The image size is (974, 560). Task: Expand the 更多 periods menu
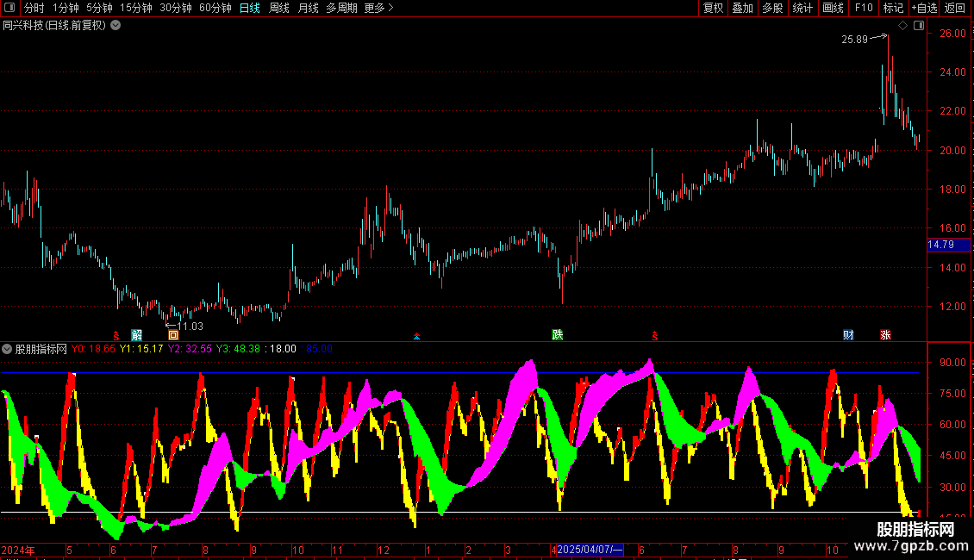[378, 8]
